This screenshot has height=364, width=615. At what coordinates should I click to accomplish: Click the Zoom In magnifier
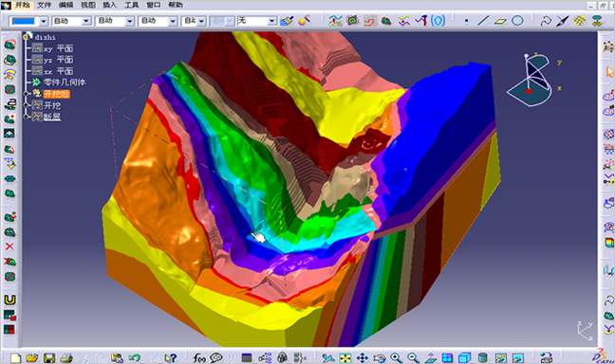click(396, 357)
